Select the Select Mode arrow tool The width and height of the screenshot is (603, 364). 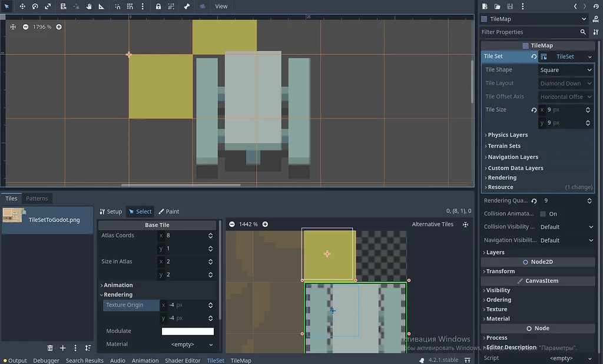click(6, 6)
